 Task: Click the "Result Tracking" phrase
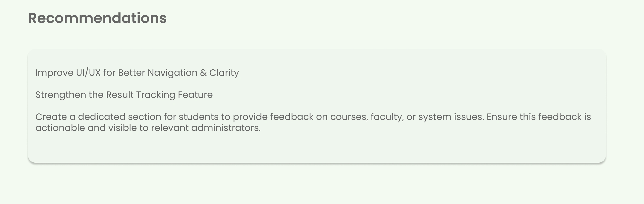pos(140,95)
